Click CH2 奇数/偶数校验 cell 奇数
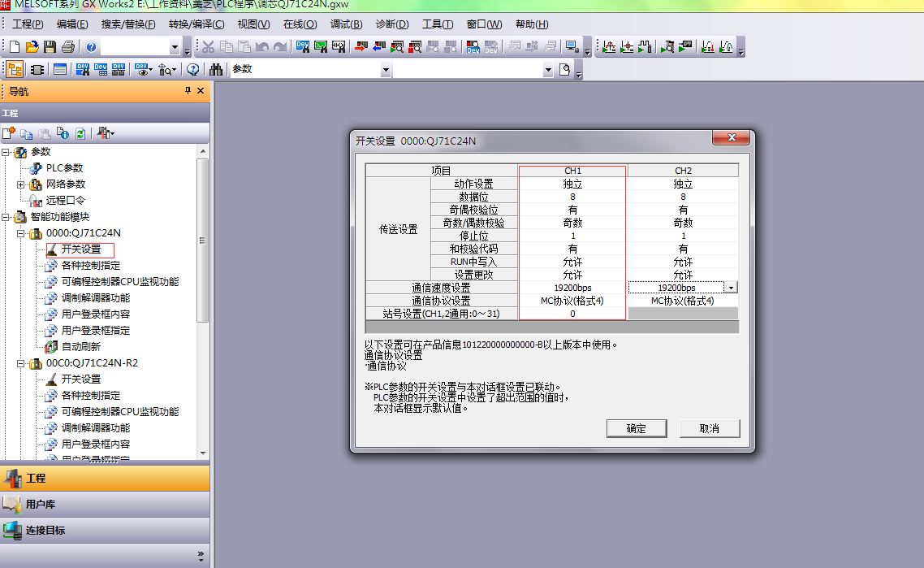This screenshot has width=924, height=568. [x=683, y=223]
